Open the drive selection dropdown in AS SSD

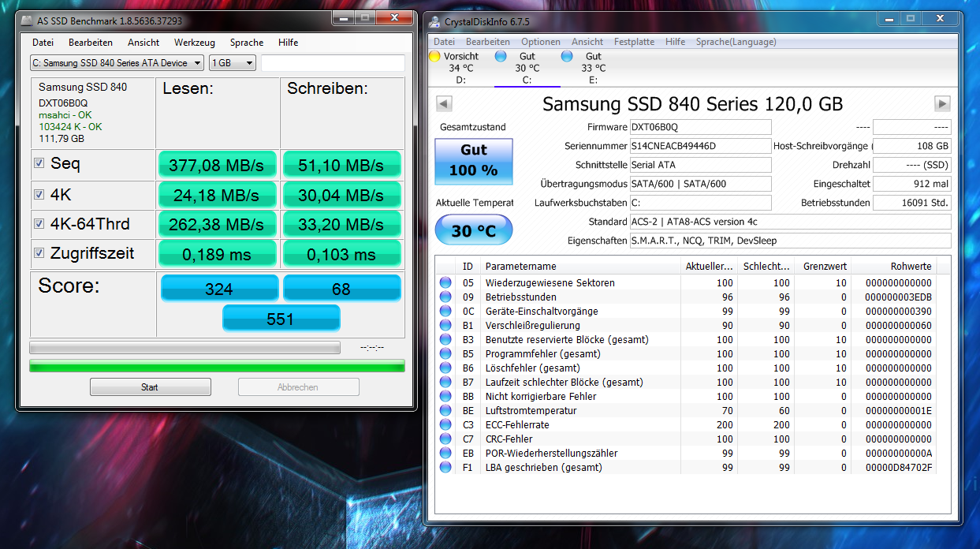point(117,62)
